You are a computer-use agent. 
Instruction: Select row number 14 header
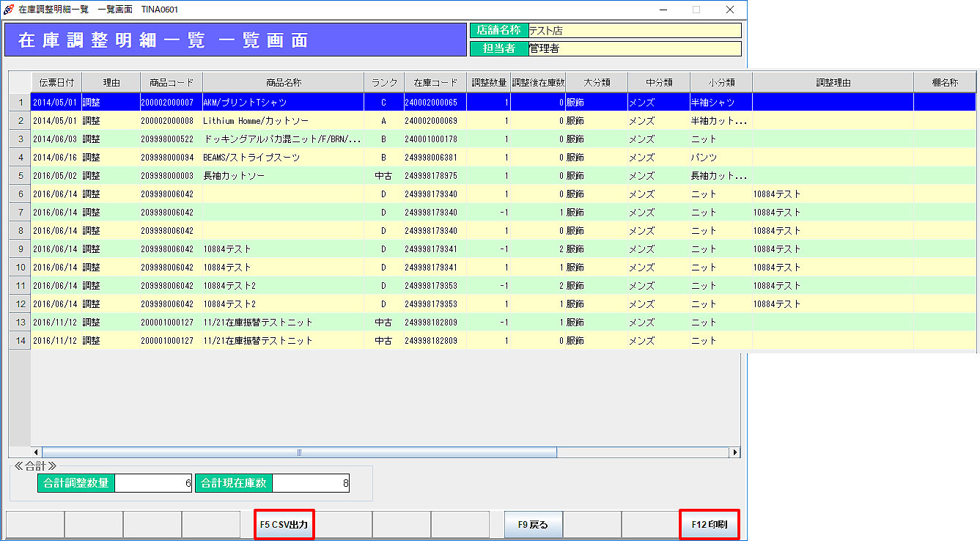[x=20, y=341]
